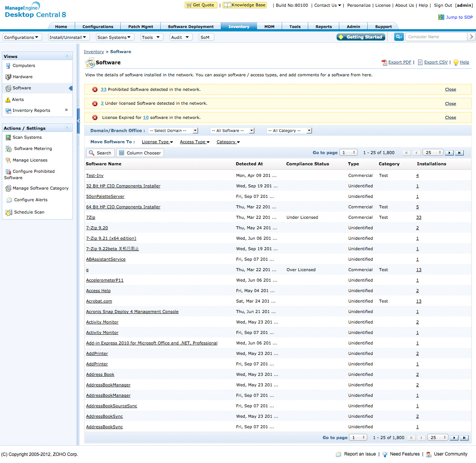
Task: Click the Jump to SDP icon
Action: pyautogui.click(x=441, y=17)
